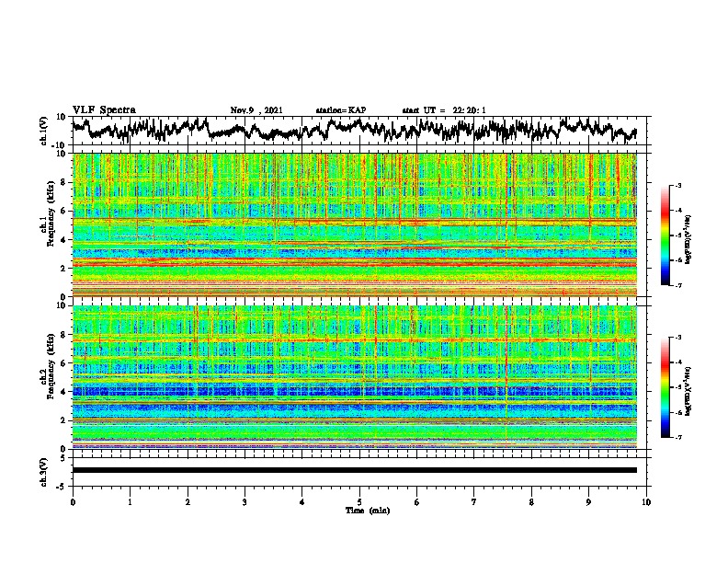Screen dimensions: 728x563
Task: Click the "-3" label on ch.1 colorbar
Action: [x=677, y=185]
